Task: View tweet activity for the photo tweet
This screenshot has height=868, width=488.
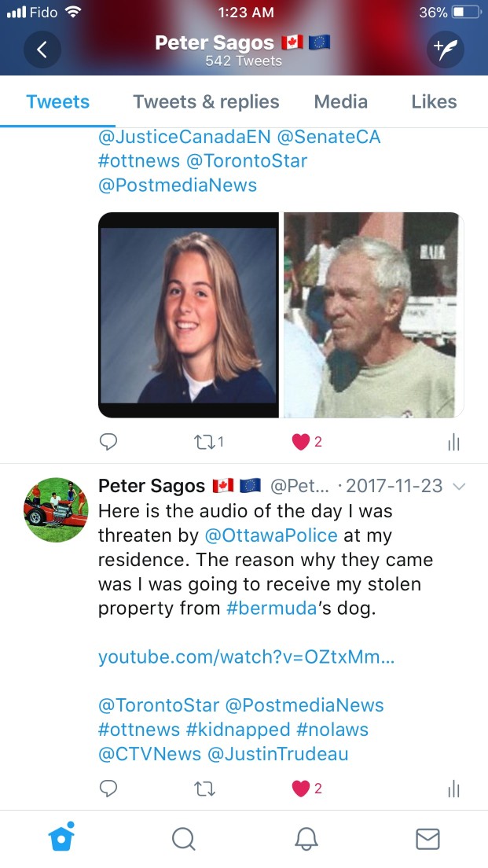Action: (453, 442)
